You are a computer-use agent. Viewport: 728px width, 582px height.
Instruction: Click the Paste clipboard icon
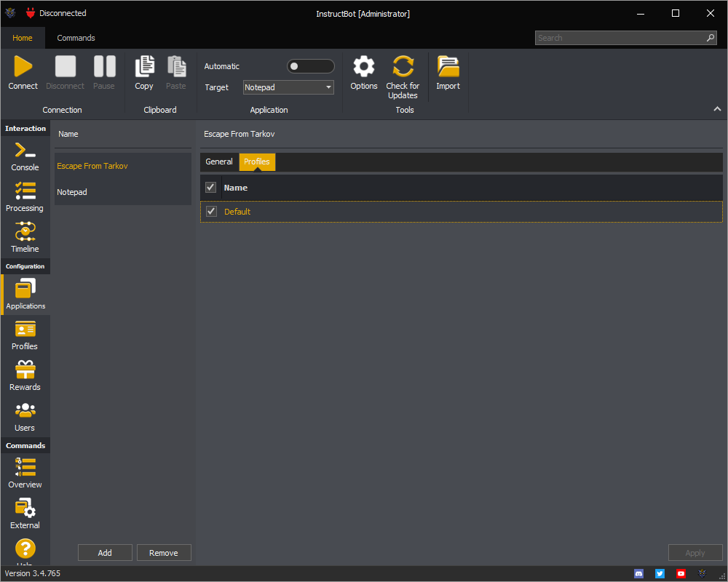pos(176,66)
